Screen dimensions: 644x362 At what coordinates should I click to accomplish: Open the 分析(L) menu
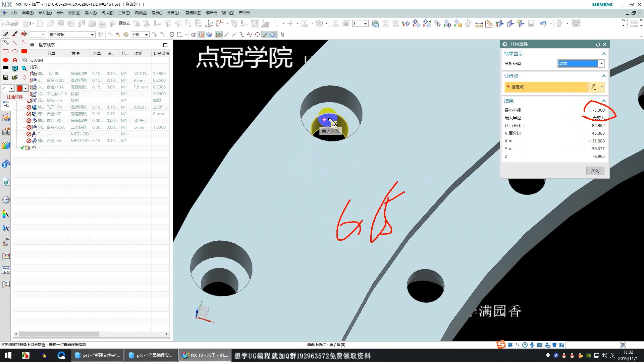point(172,13)
